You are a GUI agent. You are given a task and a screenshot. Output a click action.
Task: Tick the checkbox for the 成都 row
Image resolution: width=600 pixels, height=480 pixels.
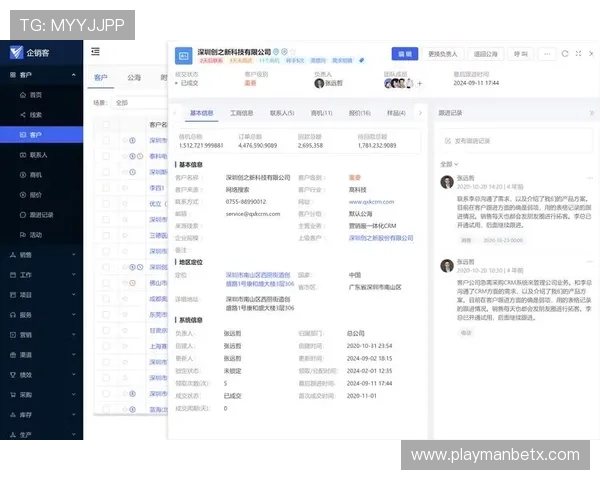(106, 299)
